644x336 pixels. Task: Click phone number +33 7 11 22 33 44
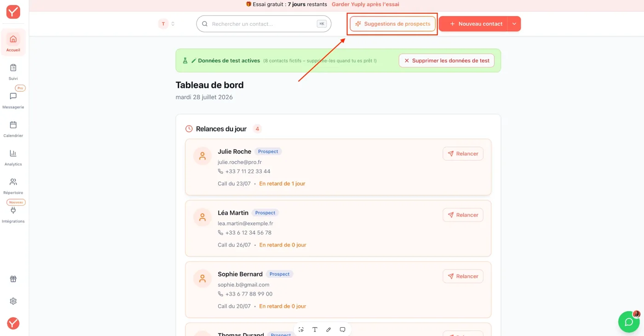(x=248, y=171)
